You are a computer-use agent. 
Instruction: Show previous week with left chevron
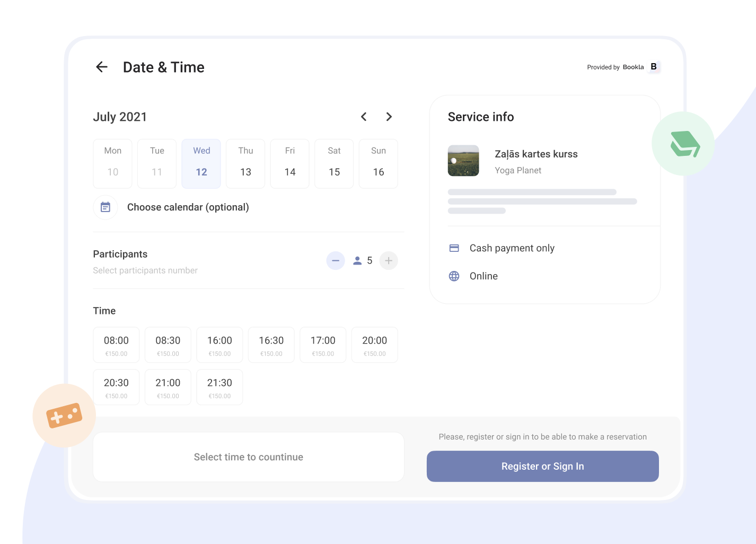pos(364,117)
